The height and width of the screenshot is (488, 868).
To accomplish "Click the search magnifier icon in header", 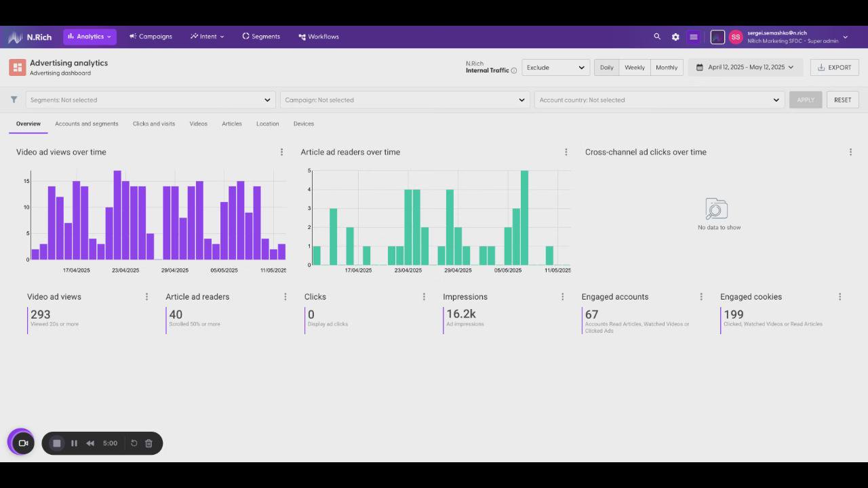I will point(657,37).
